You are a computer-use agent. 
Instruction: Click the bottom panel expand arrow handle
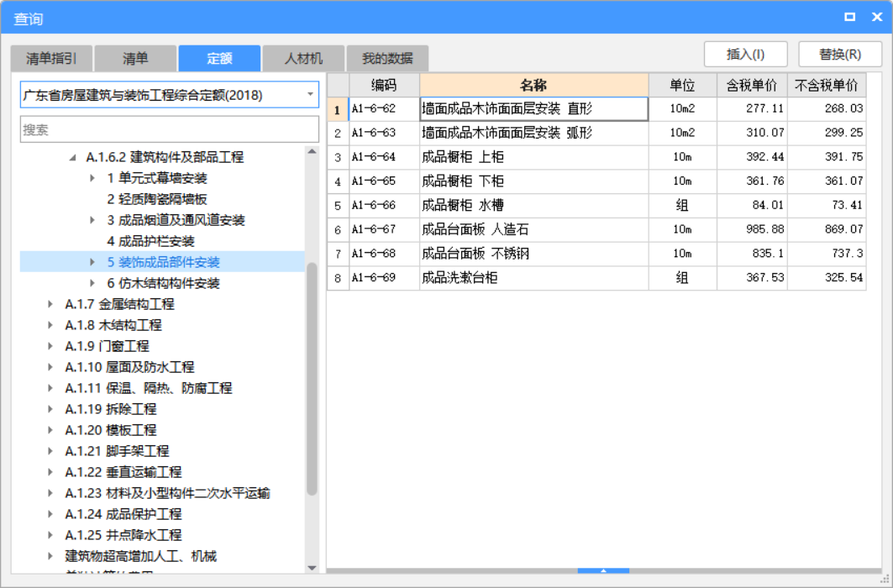coord(603,570)
